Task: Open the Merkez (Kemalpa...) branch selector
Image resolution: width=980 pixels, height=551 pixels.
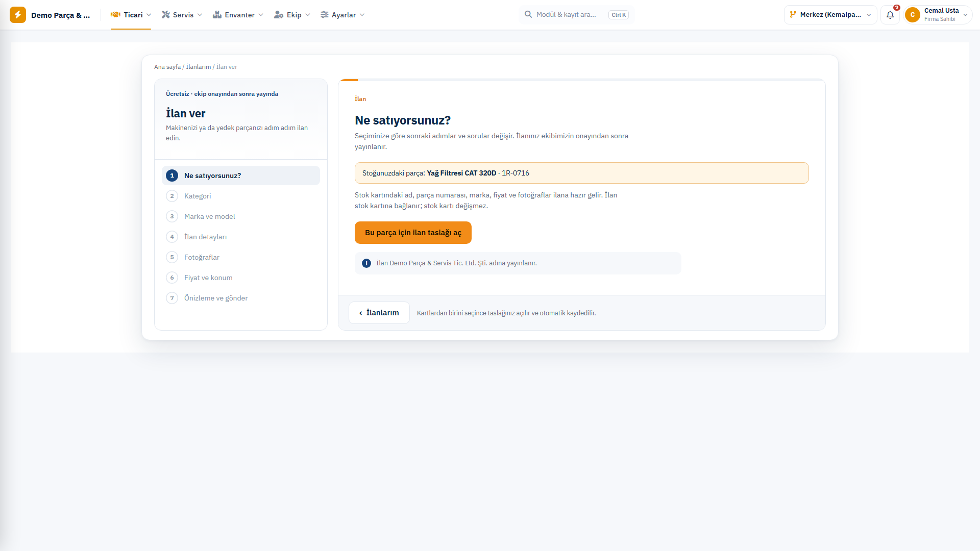Action: (x=830, y=15)
